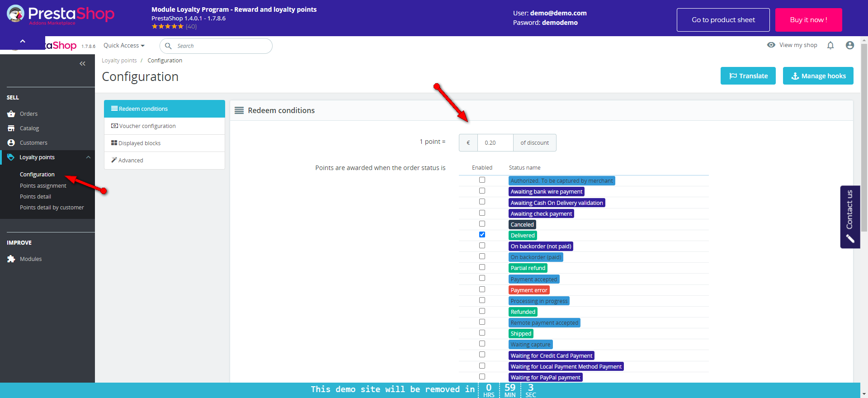Collapse the sidebar menu with double chevron
This screenshot has height=398, width=868.
pyautogui.click(x=82, y=64)
